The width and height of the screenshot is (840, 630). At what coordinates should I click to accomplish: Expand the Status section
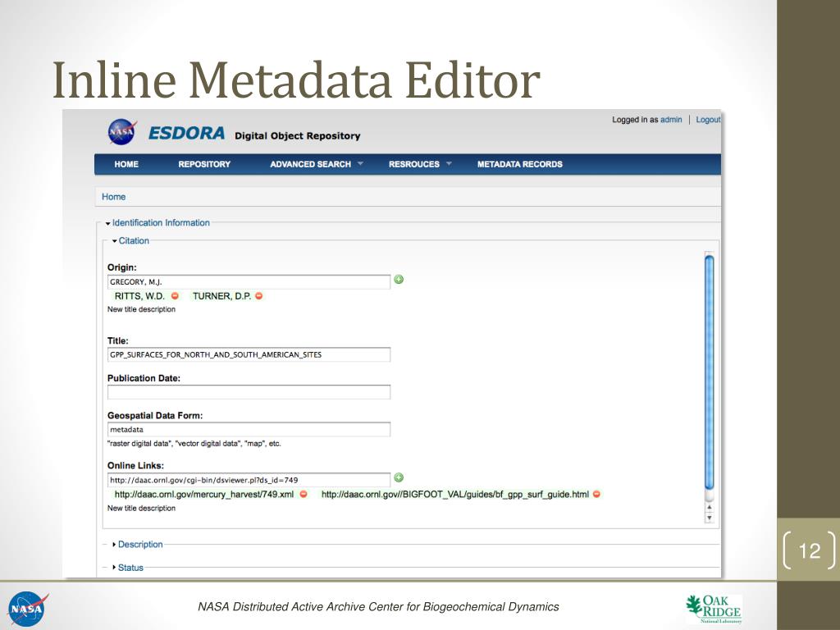click(128, 568)
